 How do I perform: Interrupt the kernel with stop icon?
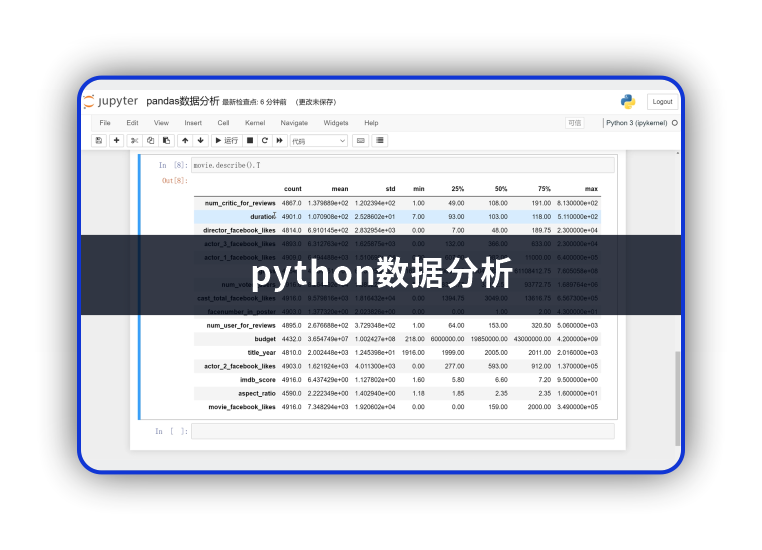[x=251, y=141]
